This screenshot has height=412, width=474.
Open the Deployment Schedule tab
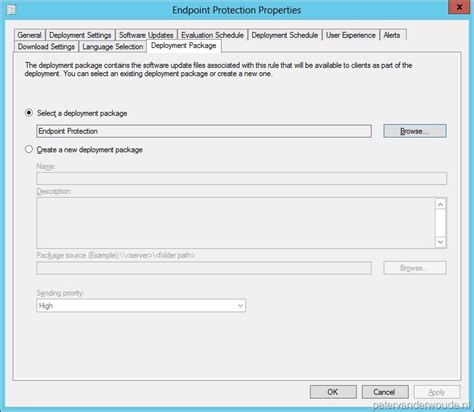285,35
